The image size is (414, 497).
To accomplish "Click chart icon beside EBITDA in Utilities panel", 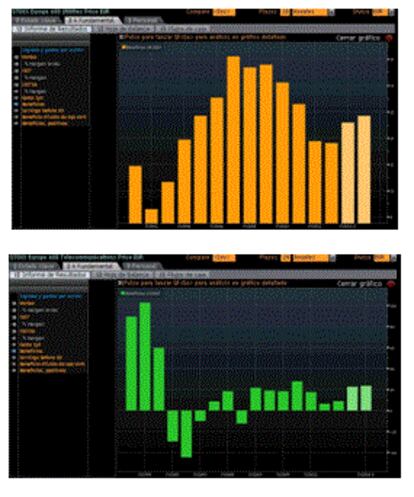I will (x=16, y=85).
